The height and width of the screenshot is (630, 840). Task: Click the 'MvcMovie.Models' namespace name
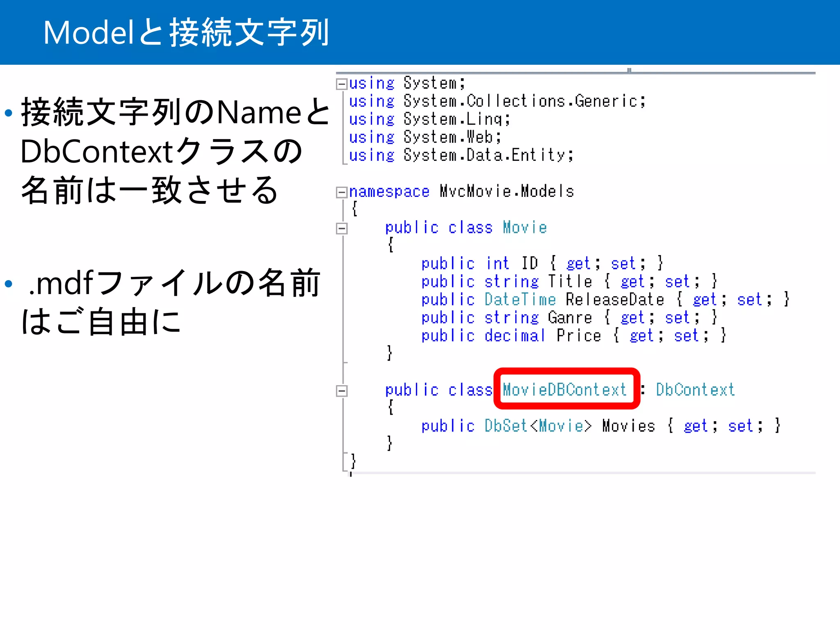[x=507, y=192]
